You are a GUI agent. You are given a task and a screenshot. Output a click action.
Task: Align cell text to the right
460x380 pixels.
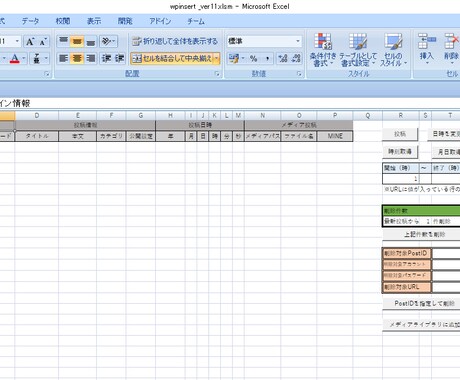(91, 59)
